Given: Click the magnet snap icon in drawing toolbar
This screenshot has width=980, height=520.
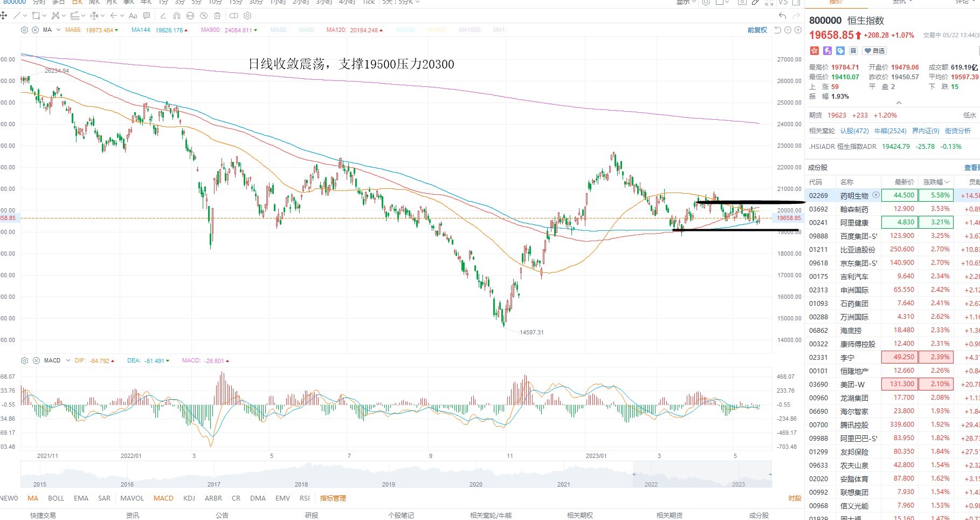Looking at the screenshot, I should (x=176, y=16).
